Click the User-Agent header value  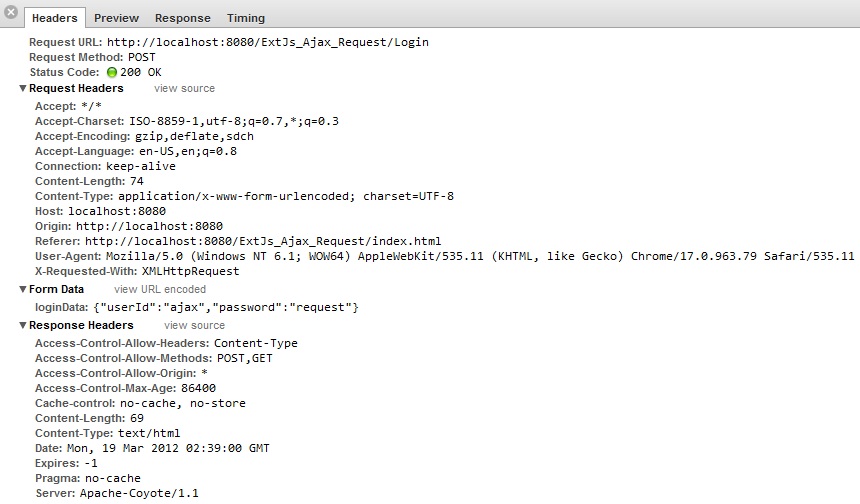(480, 256)
